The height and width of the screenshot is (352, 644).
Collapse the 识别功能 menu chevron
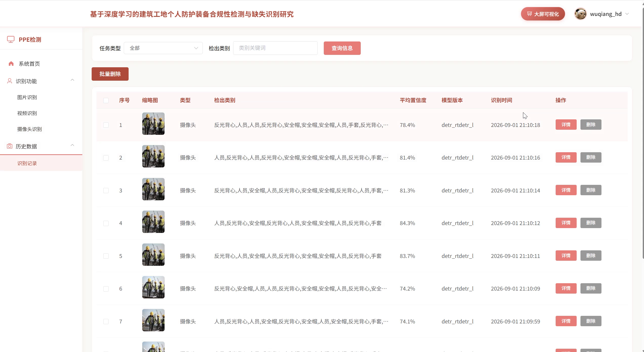(72, 80)
